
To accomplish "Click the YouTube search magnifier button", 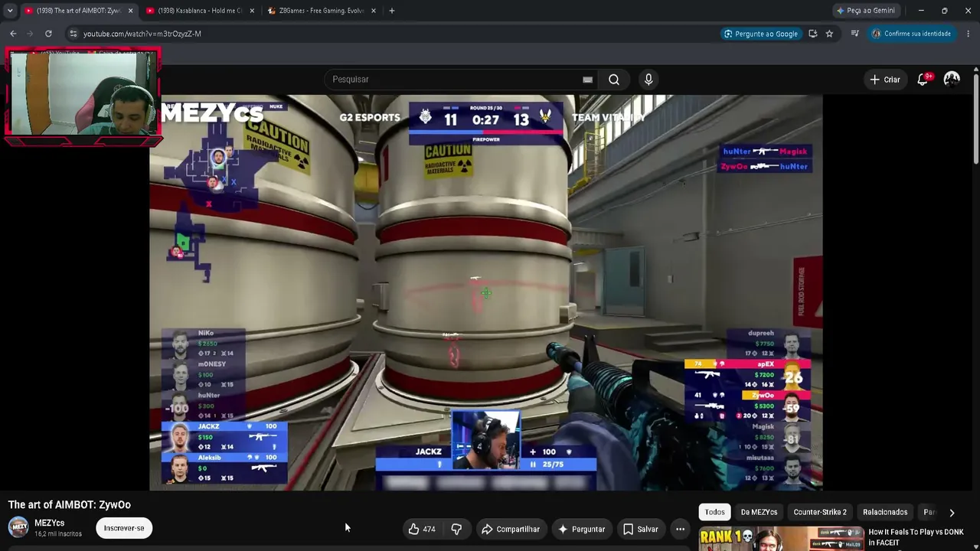I will pyautogui.click(x=614, y=80).
